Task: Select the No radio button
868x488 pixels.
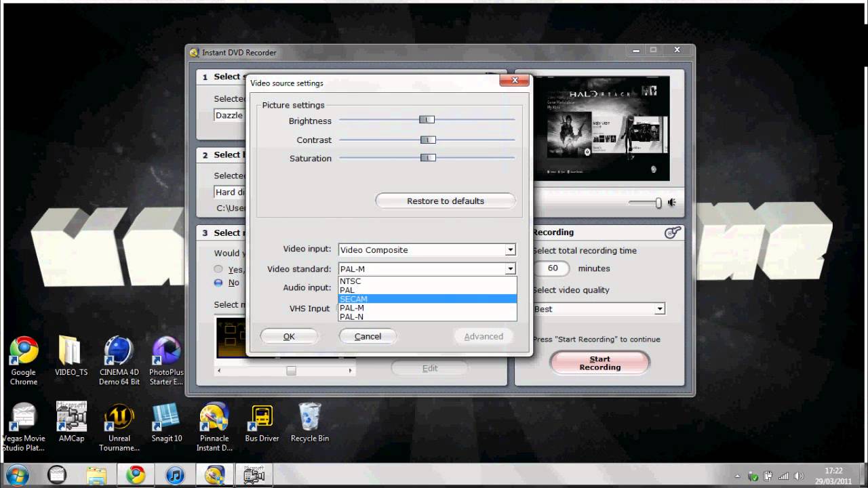Action: click(x=218, y=283)
